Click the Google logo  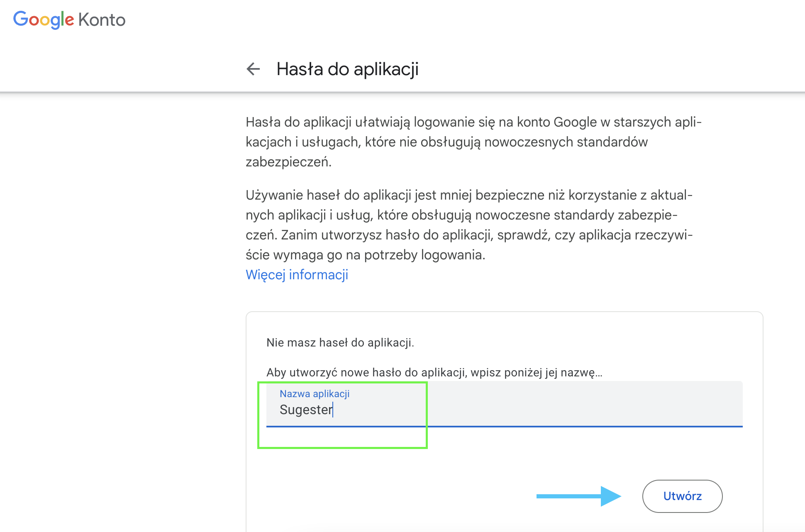click(44, 19)
